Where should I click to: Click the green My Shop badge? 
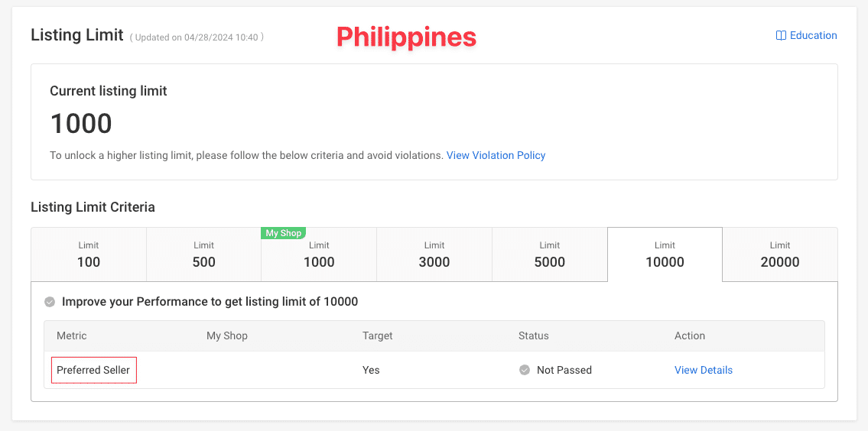point(284,233)
